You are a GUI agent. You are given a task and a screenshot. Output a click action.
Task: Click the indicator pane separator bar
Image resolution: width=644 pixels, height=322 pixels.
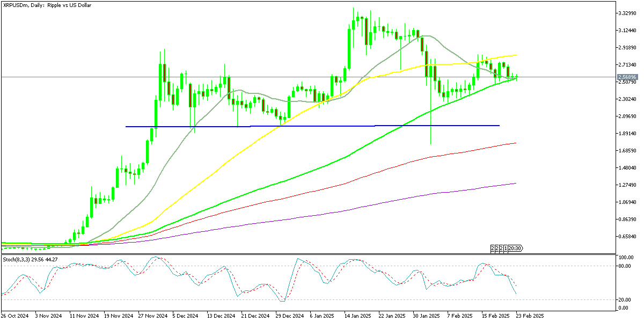(322, 252)
